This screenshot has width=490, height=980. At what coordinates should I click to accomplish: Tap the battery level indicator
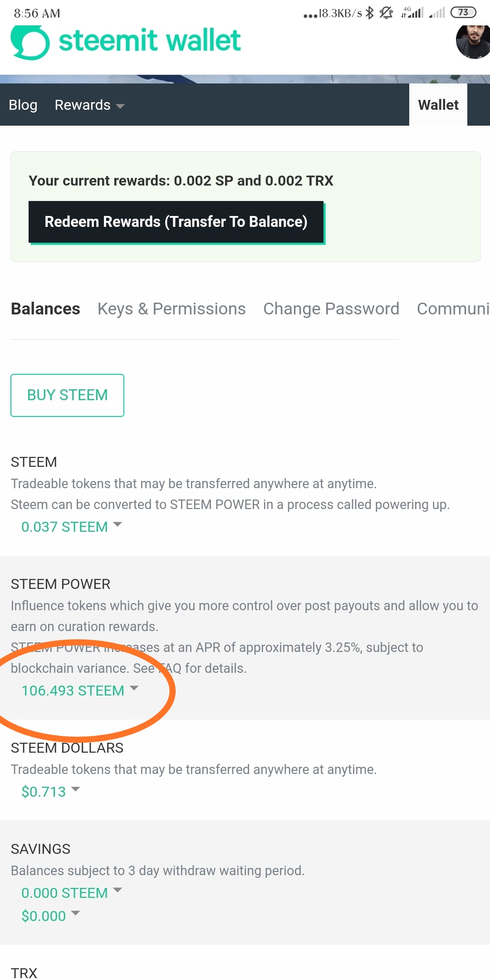click(x=463, y=12)
